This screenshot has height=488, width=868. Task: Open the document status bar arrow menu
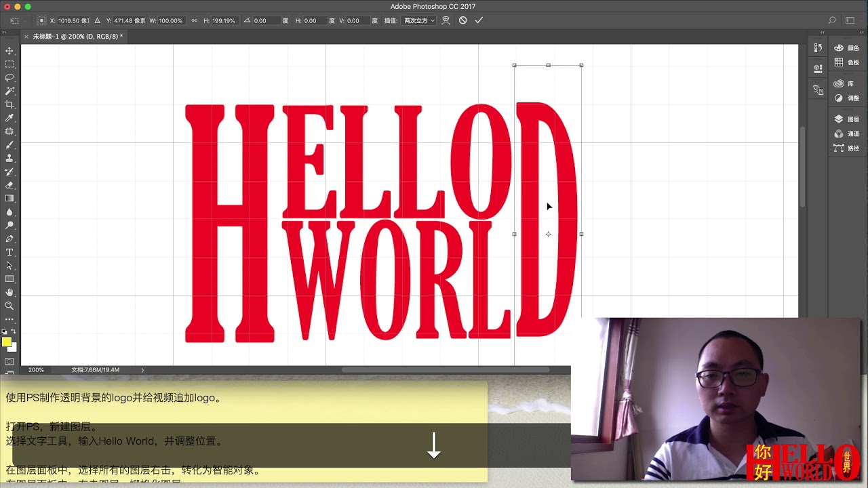(142, 370)
